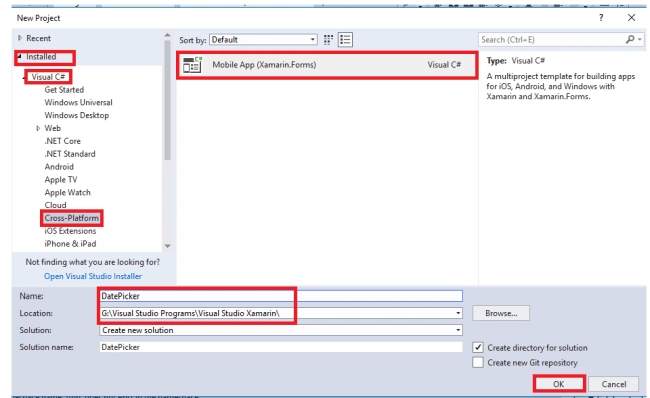650x398 pixels.
Task: Switch to medium icons list view
Action: pyautogui.click(x=345, y=40)
